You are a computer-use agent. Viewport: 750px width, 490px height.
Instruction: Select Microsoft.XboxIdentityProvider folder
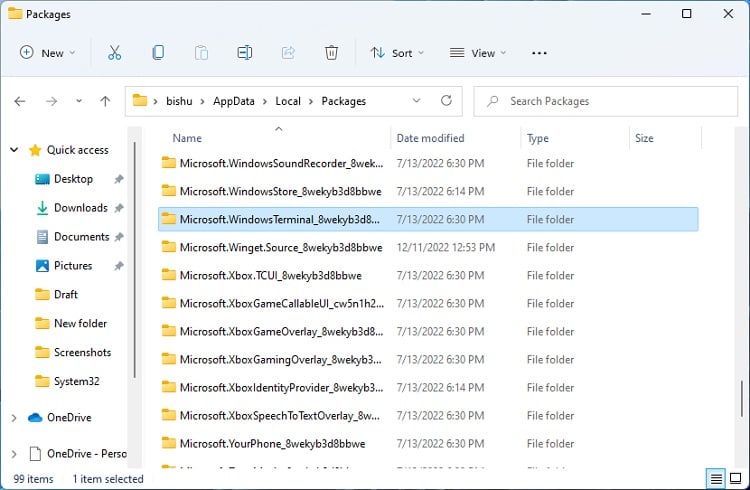click(x=428, y=387)
